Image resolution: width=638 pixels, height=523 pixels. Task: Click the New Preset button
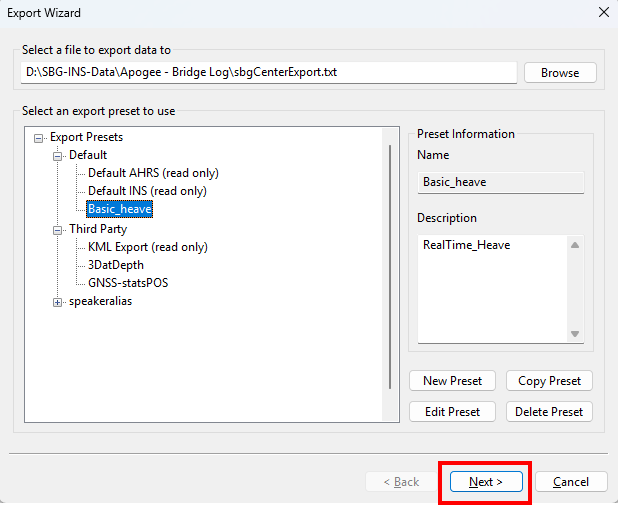pyautogui.click(x=452, y=381)
